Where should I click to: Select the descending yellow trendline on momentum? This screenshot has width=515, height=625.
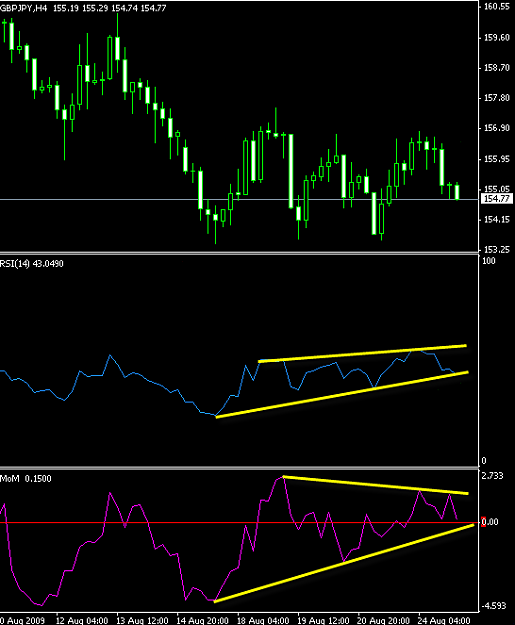(x=375, y=485)
